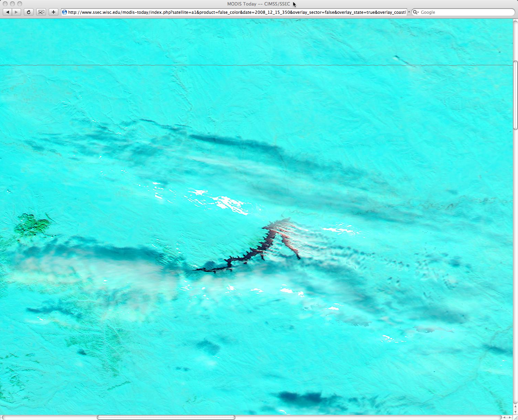Viewport: 518px width, 420px height.
Task: Click the scroll right arrow
Action: 510,417
